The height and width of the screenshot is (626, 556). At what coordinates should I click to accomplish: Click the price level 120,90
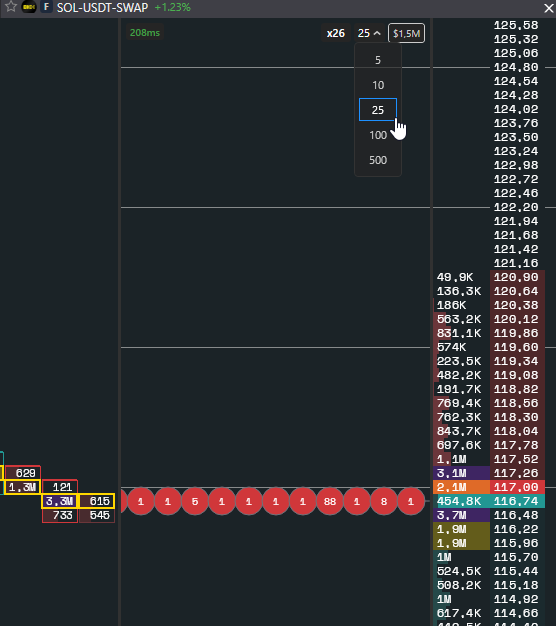tap(517, 277)
